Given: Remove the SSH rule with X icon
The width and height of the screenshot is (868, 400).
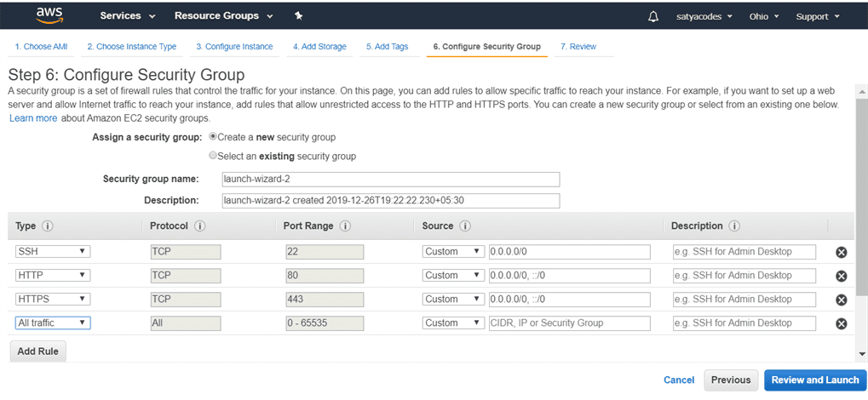Looking at the screenshot, I should [841, 252].
